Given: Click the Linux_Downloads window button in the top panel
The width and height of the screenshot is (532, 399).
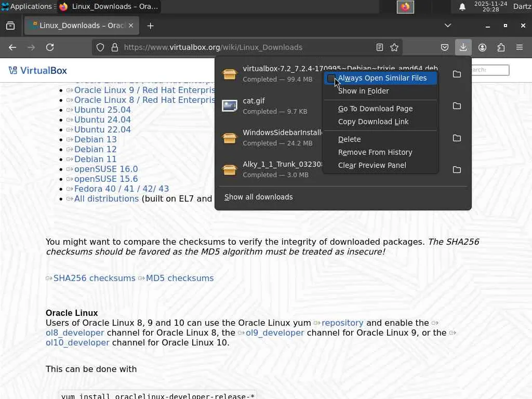Looking at the screenshot, I should point(109,6).
